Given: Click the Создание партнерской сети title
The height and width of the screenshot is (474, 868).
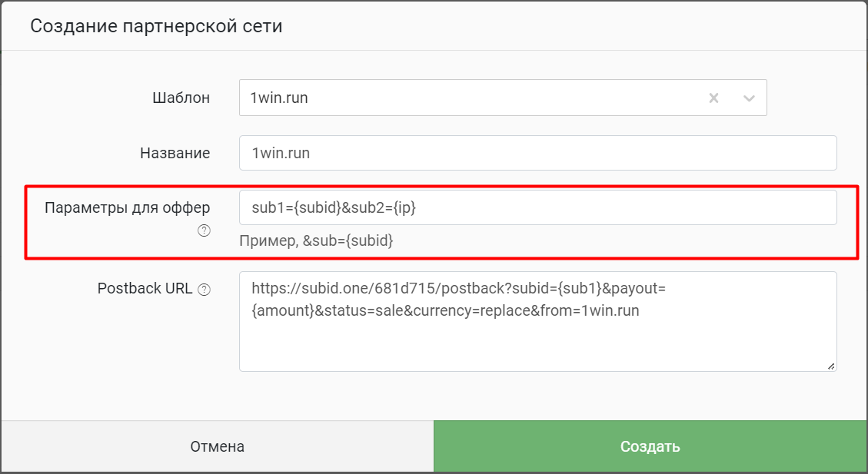Looking at the screenshot, I should point(156,26).
